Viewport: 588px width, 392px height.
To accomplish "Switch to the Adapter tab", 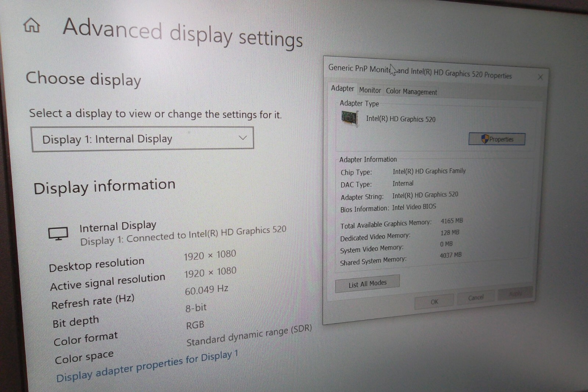I will (x=342, y=88).
